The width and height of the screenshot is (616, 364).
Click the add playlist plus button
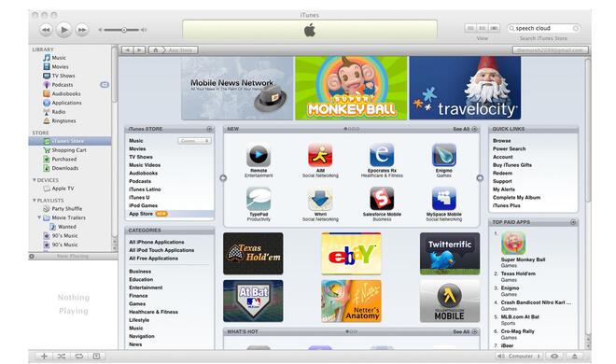point(45,357)
